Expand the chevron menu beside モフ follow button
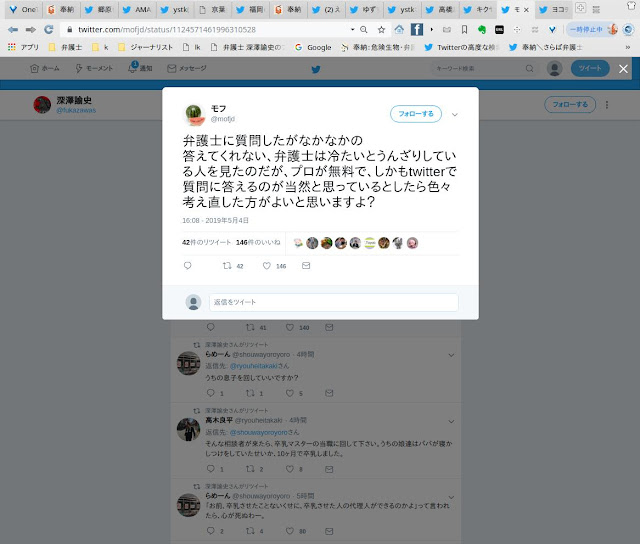 click(455, 115)
